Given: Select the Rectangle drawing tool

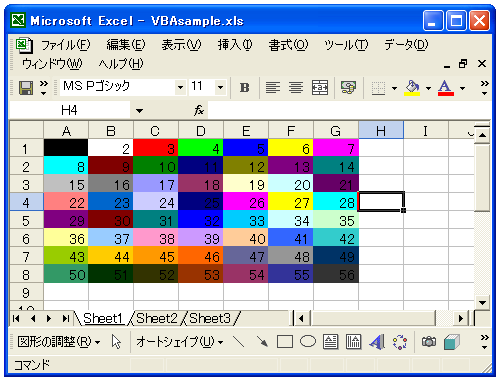Looking at the screenshot, I should (285, 342).
